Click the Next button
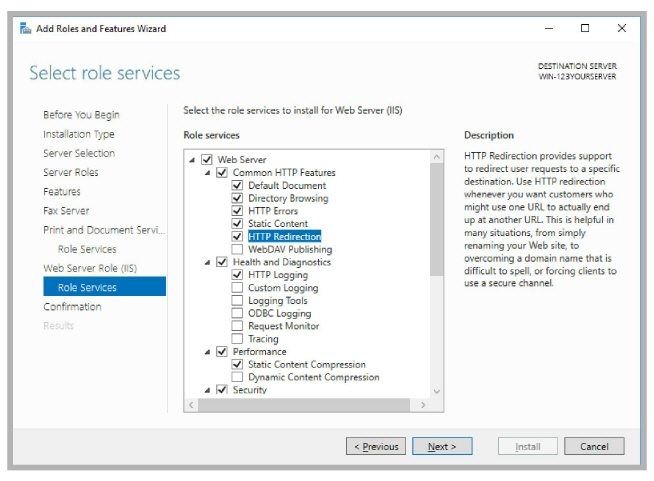Viewport: 654px width, 481px height. coord(441,446)
